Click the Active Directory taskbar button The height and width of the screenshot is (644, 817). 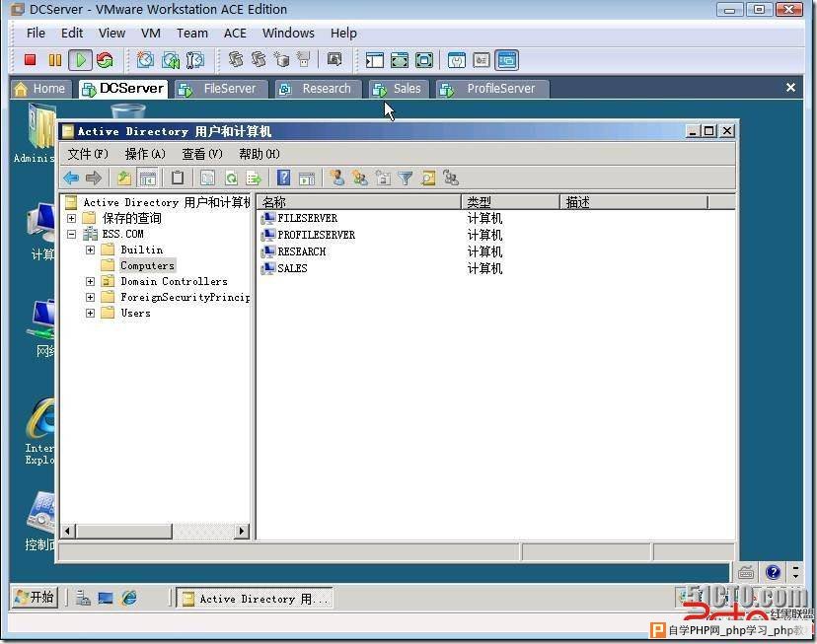click(255, 599)
